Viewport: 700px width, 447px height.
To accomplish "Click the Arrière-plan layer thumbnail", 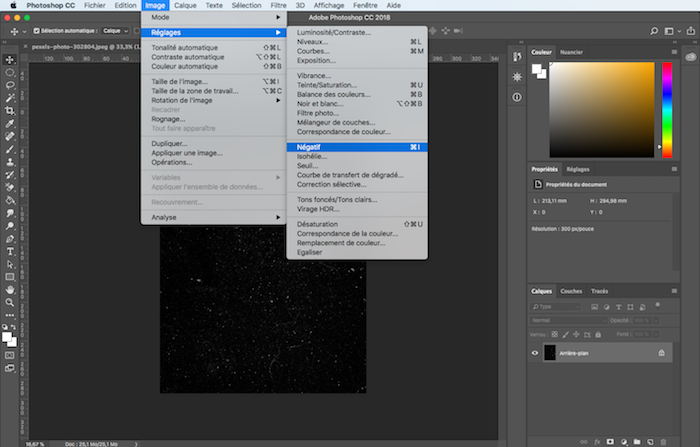I will point(550,353).
